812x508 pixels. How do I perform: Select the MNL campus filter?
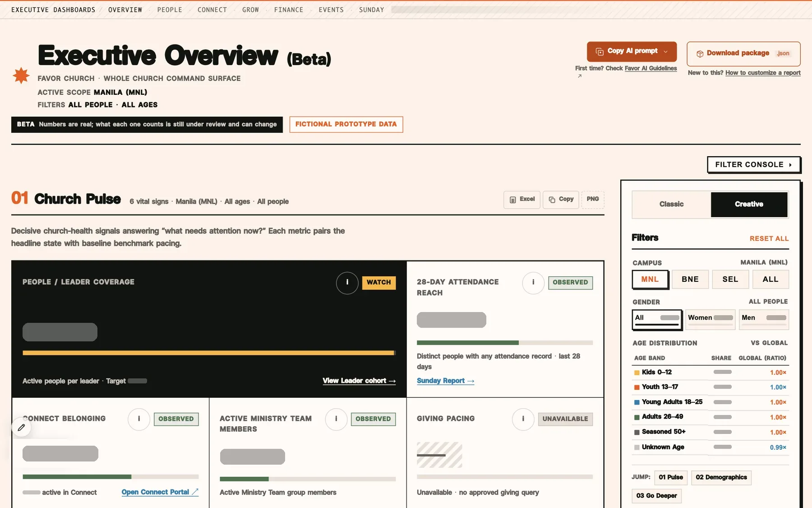coord(650,280)
